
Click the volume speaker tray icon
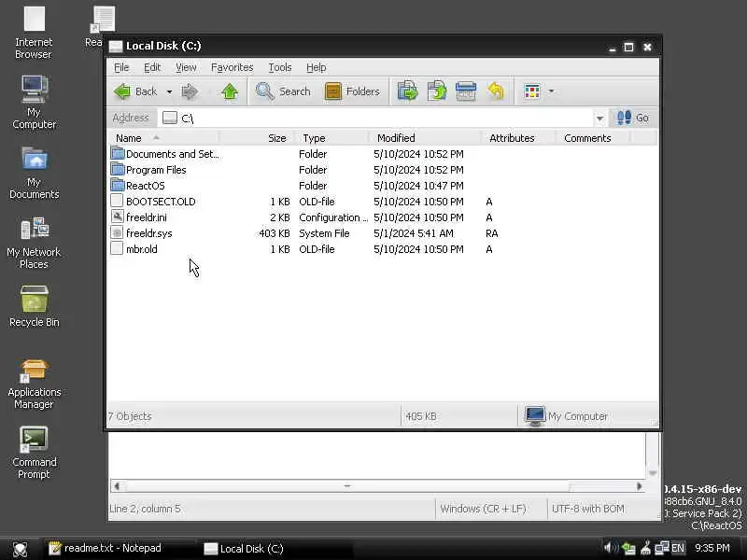click(612, 548)
